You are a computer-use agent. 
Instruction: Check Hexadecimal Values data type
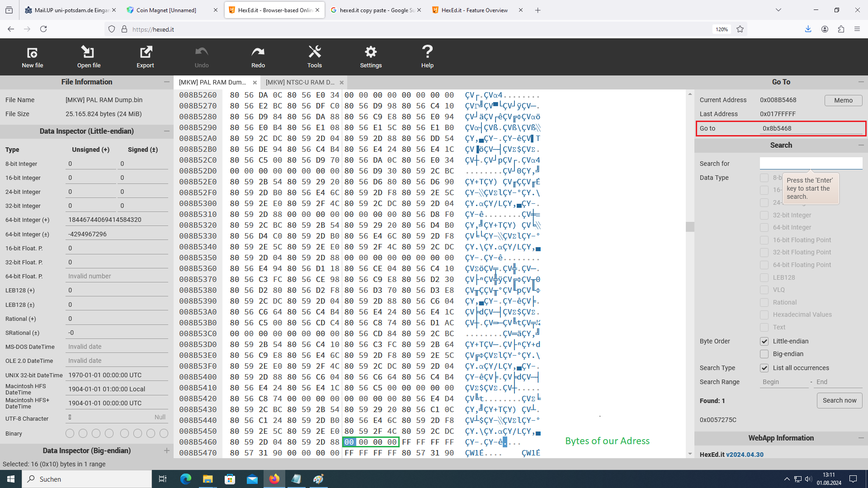click(x=764, y=314)
